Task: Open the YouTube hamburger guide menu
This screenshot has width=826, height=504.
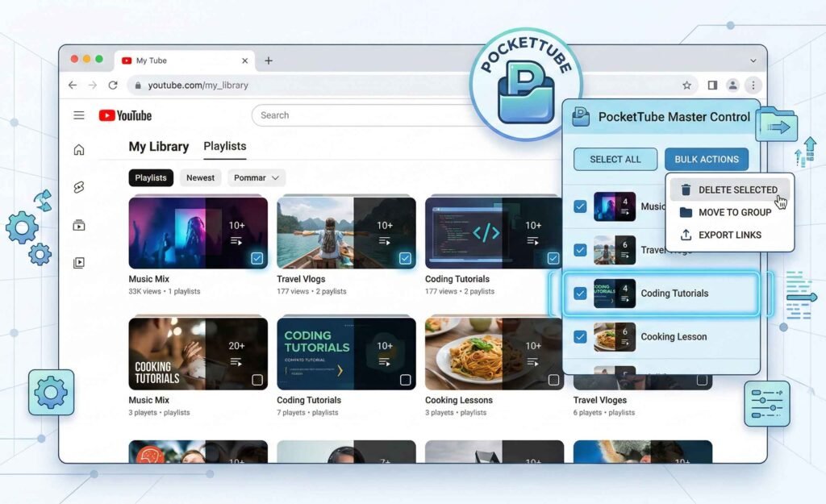Action: 79,115
